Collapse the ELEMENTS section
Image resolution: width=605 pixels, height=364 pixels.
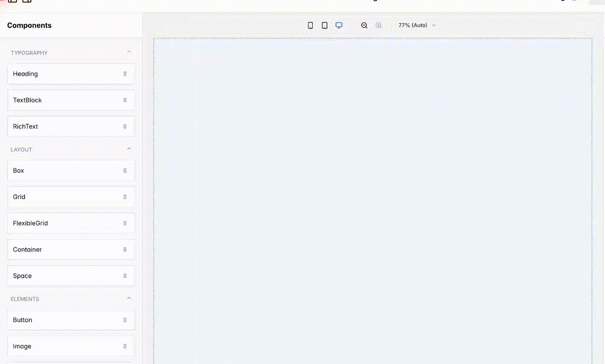click(129, 298)
